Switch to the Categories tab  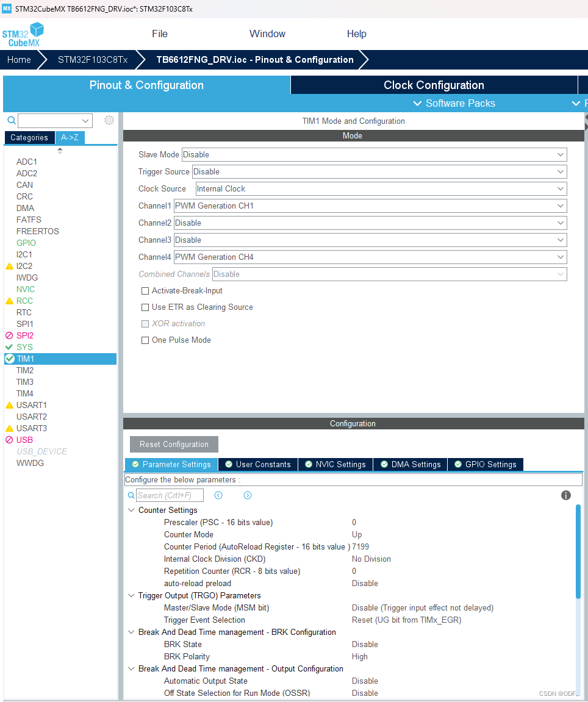tap(29, 137)
